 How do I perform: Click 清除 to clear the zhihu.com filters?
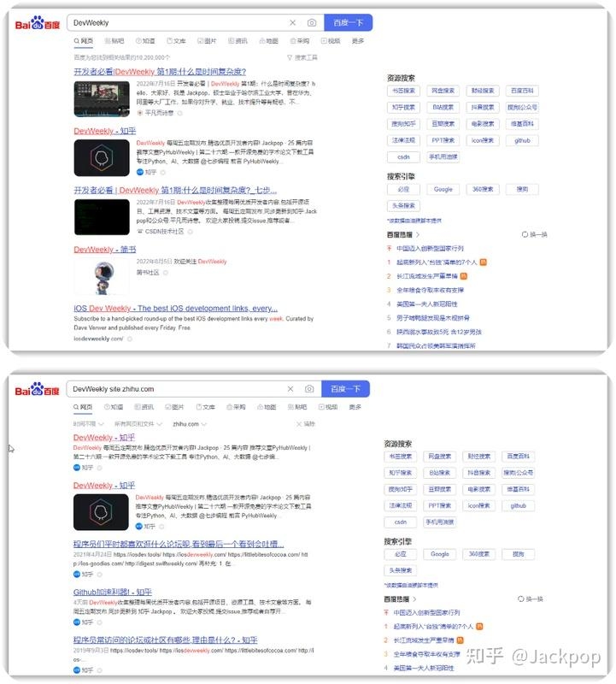click(306, 424)
